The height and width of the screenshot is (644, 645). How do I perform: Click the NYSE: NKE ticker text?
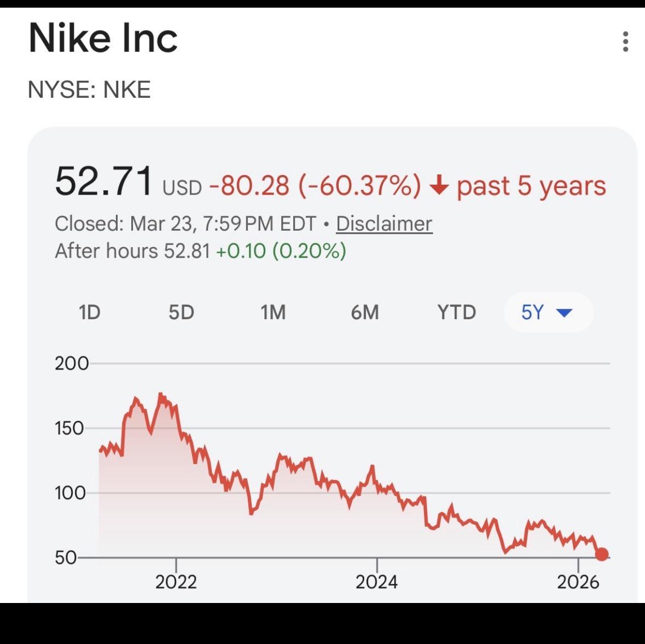pos(89,90)
